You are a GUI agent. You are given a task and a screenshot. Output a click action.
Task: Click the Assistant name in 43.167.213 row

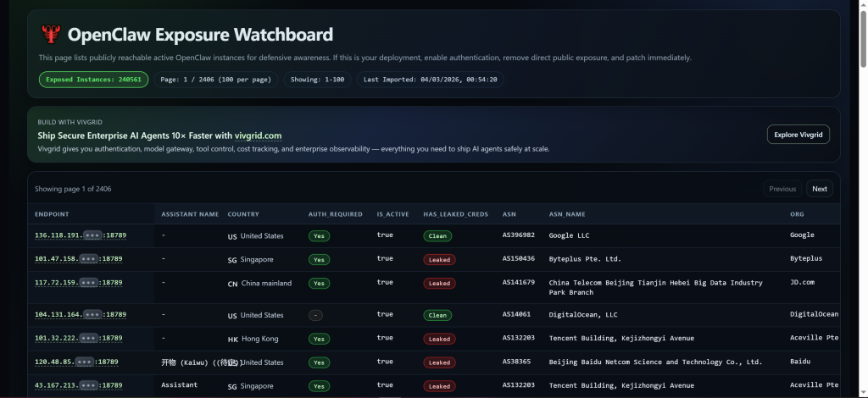pos(180,384)
